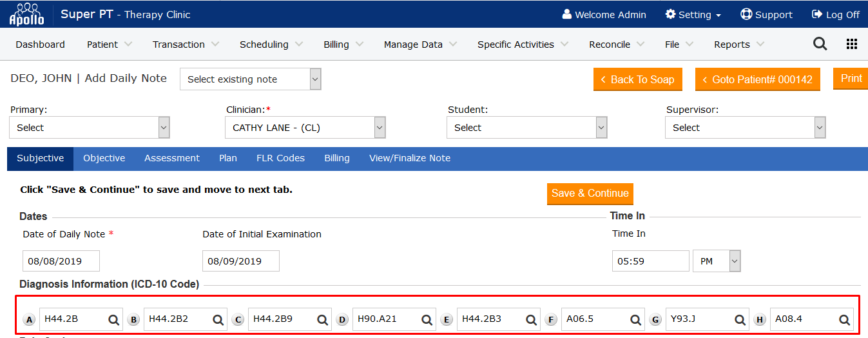The width and height of the screenshot is (868, 338).
Task: Click Back To Soap button
Action: click(x=637, y=79)
